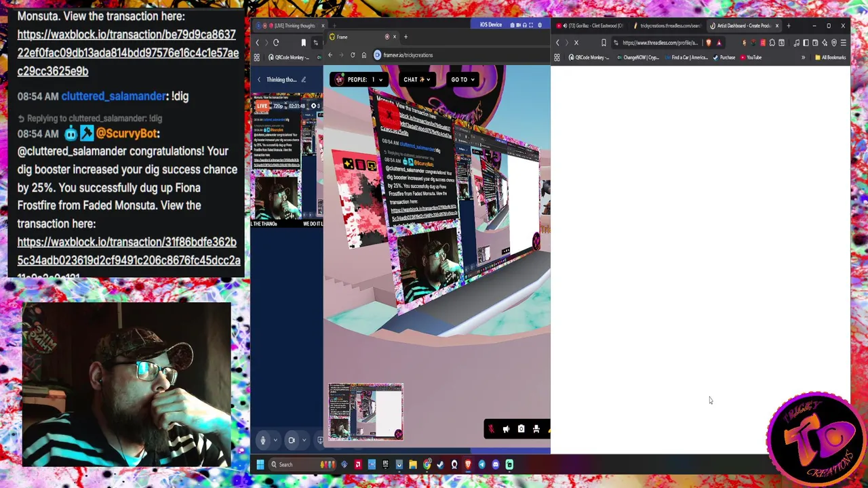
Task: Bookmark page in left streaming browser
Action: click(304, 42)
